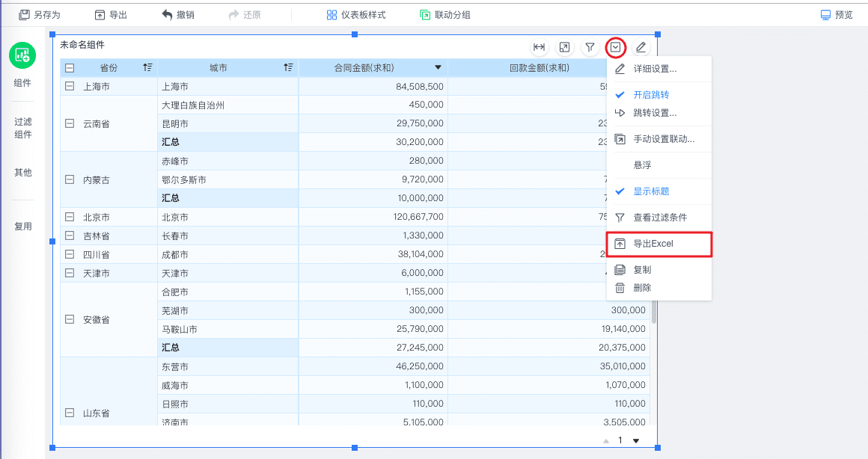Click the green add component icon

22,55
